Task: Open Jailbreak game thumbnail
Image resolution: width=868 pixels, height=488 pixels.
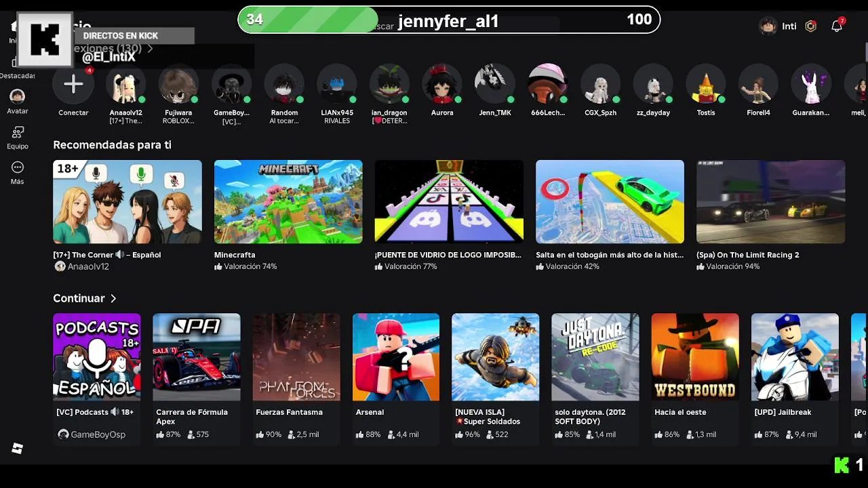Action: pyautogui.click(x=795, y=357)
